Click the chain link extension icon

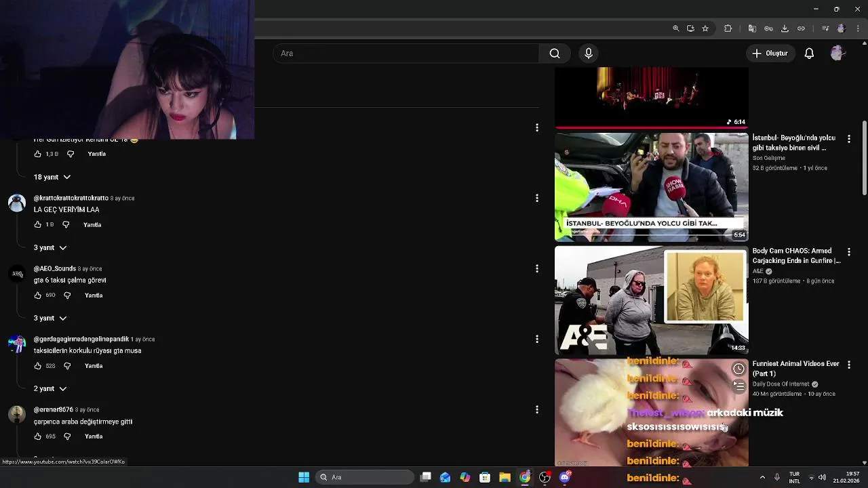click(x=801, y=28)
